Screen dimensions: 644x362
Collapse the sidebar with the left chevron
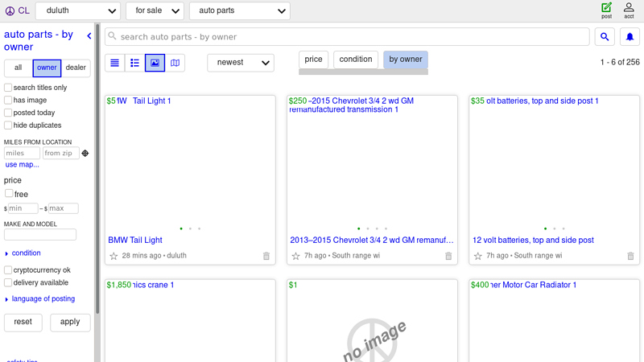point(89,36)
